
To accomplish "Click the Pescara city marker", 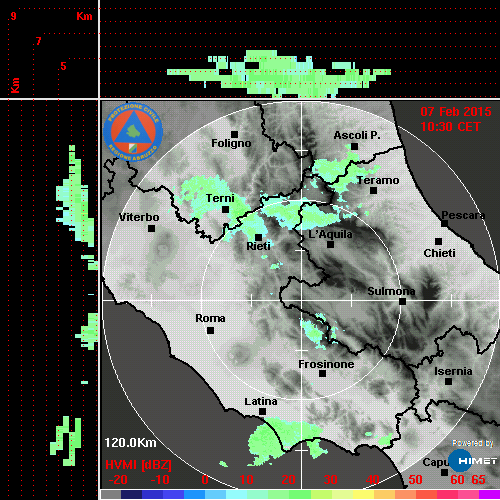I will click(445, 224).
